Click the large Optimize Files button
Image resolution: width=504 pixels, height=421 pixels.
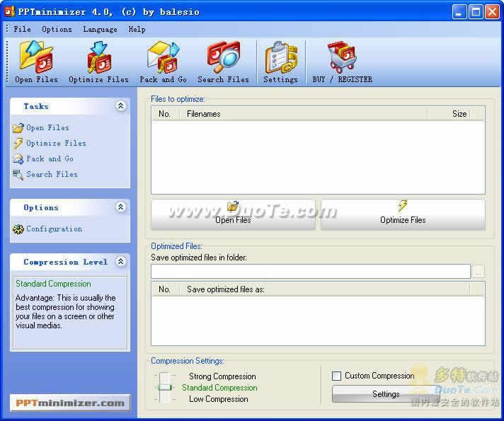pos(403,214)
